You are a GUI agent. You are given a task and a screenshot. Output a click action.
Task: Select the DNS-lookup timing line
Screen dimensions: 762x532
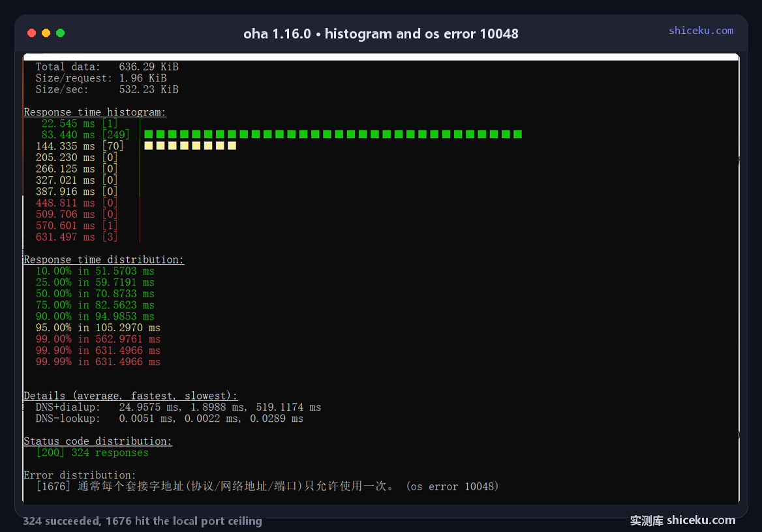coord(169,419)
